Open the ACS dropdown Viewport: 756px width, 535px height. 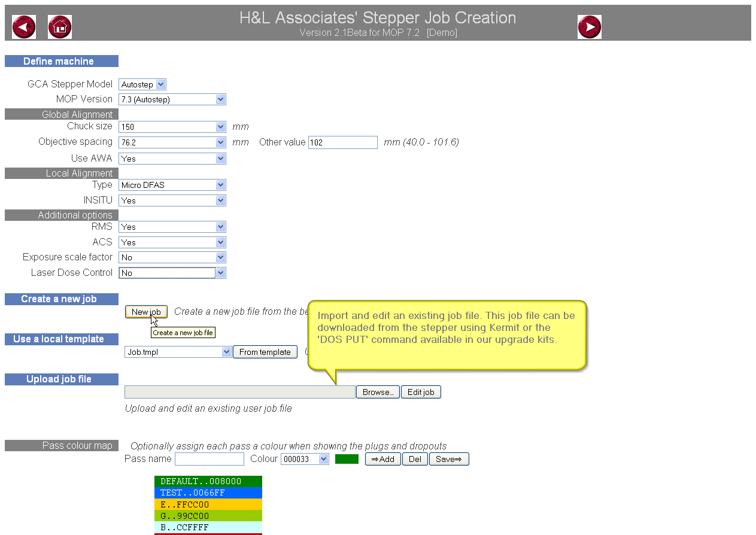click(172, 242)
